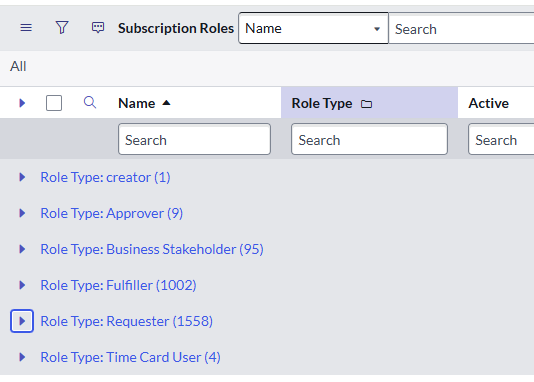The height and width of the screenshot is (382, 534).
Task: Click the Name column search box
Action: coord(194,139)
